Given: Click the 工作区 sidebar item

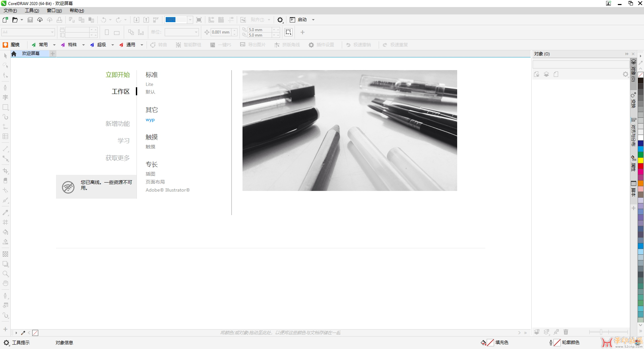Looking at the screenshot, I should click(x=121, y=92).
